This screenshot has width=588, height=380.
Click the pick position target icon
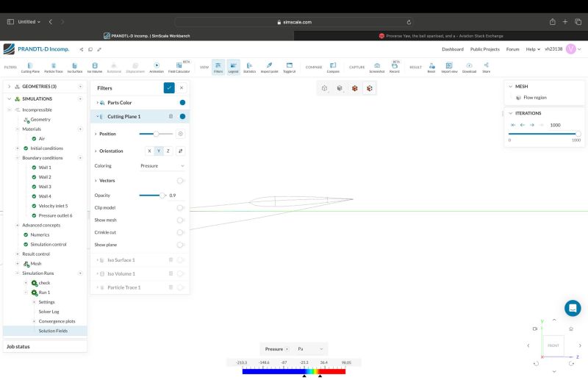pyautogui.click(x=180, y=134)
